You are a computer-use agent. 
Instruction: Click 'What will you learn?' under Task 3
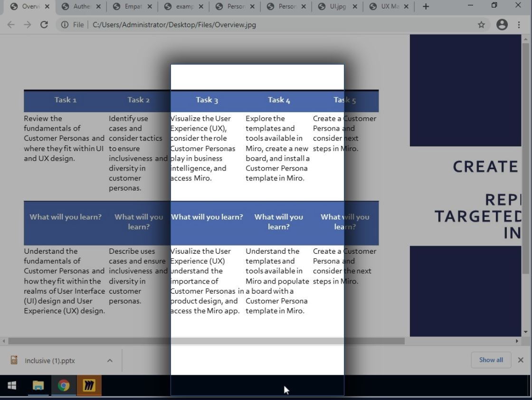point(207,217)
